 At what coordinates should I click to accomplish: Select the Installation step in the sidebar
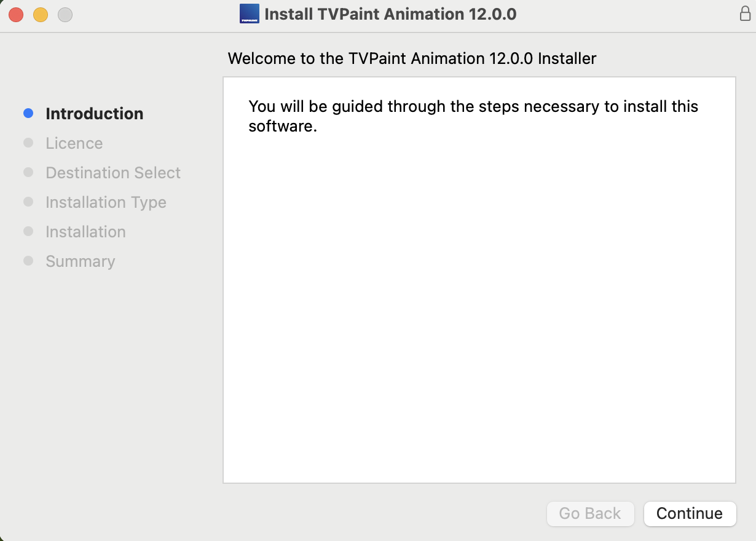pyautogui.click(x=85, y=232)
